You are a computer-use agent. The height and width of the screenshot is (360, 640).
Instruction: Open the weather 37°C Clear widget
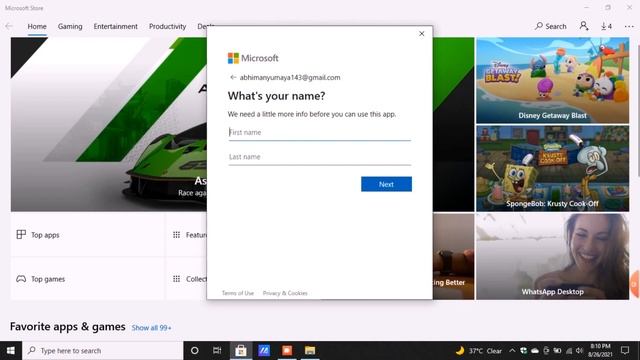tap(479, 351)
